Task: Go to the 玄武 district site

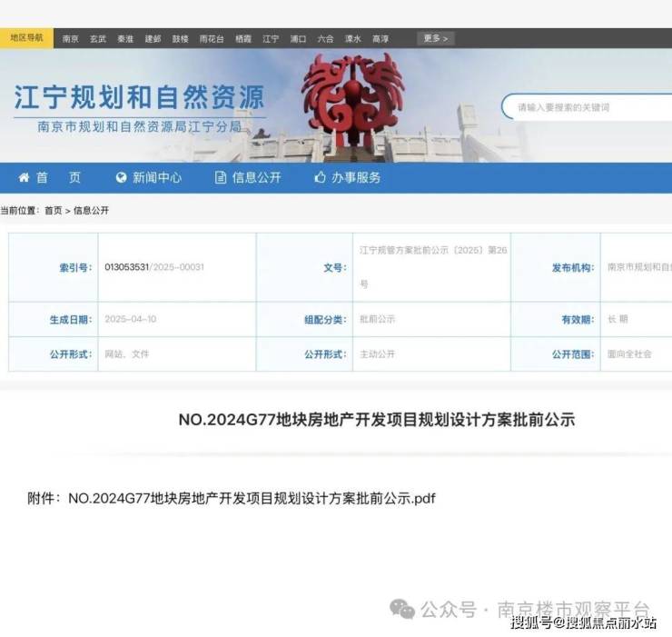Action: click(x=97, y=39)
